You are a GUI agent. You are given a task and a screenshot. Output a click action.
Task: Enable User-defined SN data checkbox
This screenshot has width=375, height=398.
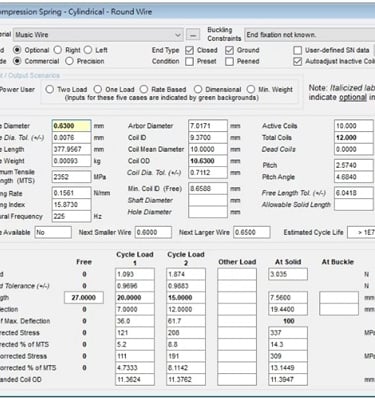click(297, 50)
